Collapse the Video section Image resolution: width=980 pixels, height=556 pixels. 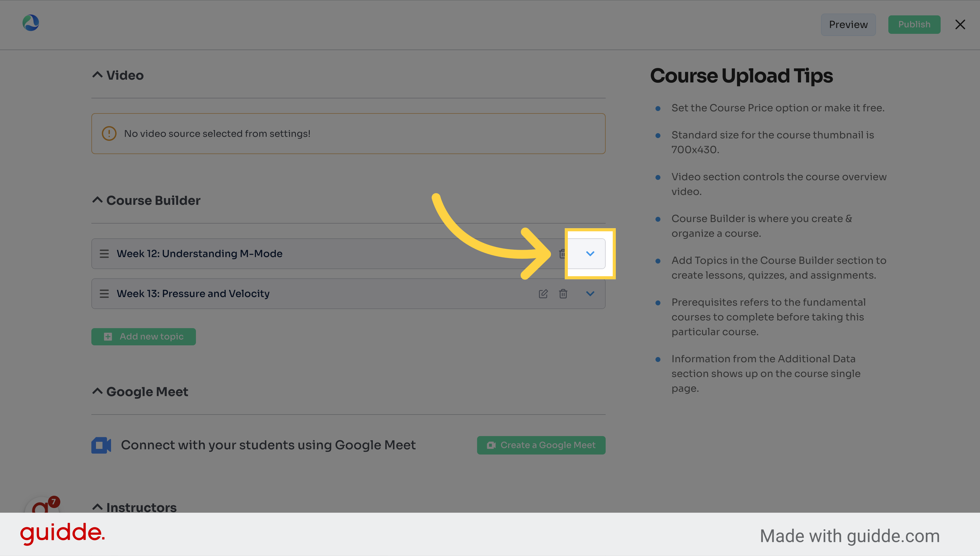(x=96, y=75)
